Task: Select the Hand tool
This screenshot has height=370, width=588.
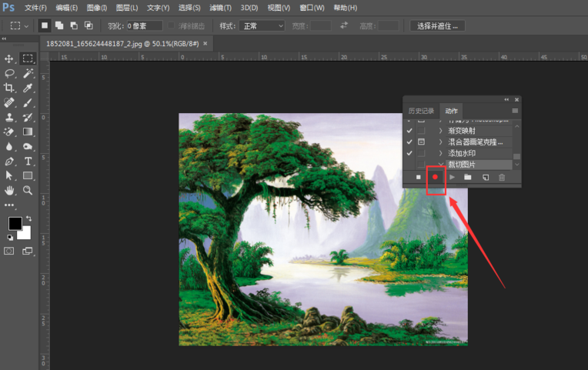Action: pyautogui.click(x=9, y=190)
